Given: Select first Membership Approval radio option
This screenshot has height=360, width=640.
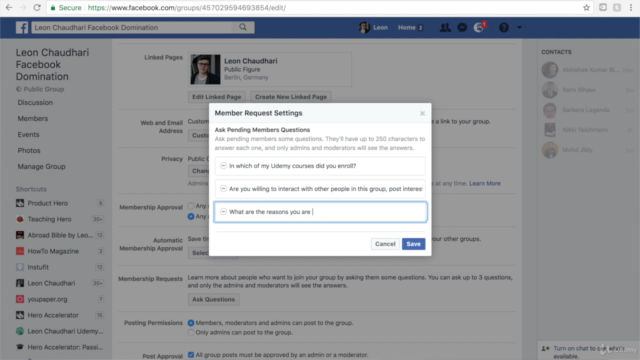Looking at the screenshot, I should (x=191, y=206).
